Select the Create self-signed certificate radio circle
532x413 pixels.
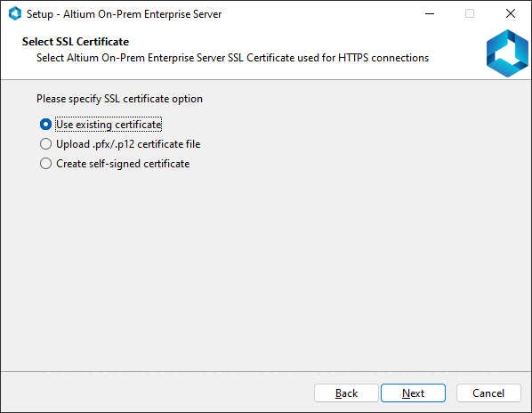tap(45, 164)
